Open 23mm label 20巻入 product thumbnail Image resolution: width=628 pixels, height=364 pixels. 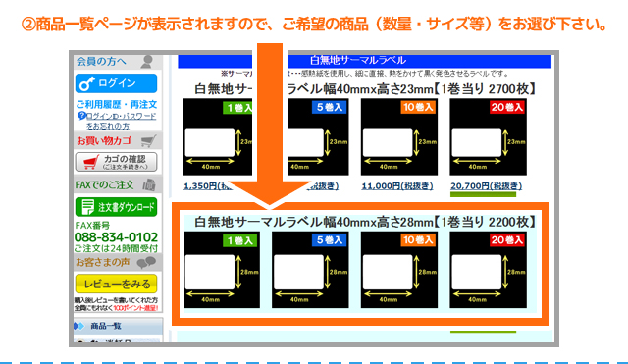[489, 137]
